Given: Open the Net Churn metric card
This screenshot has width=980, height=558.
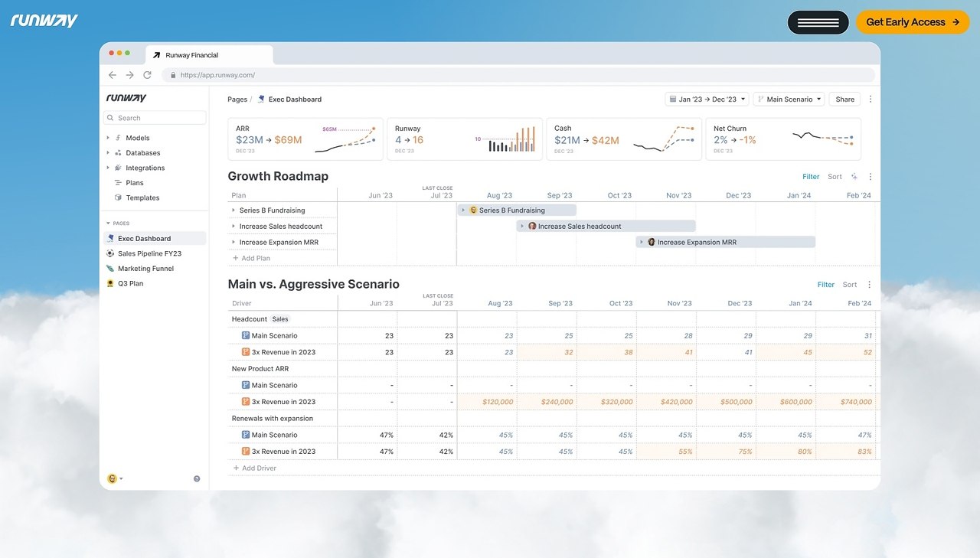Looking at the screenshot, I should (783, 139).
